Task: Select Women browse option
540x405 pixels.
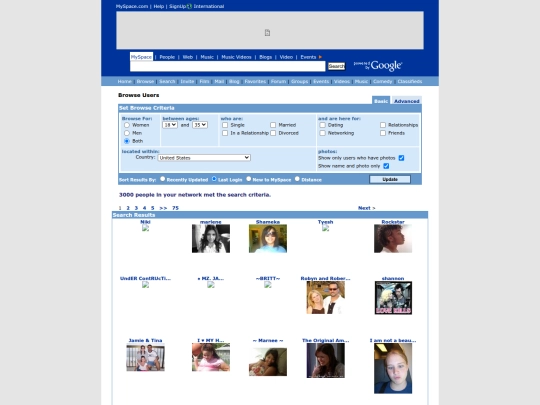Action: pos(127,125)
